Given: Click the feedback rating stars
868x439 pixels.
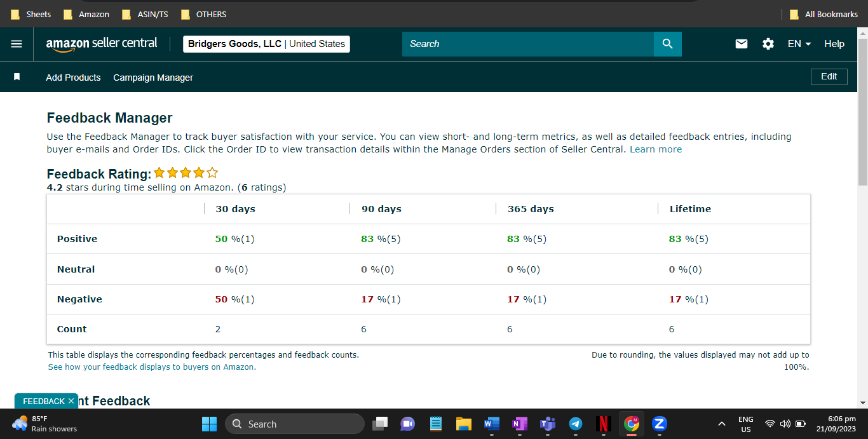Looking at the screenshot, I should [186, 173].
